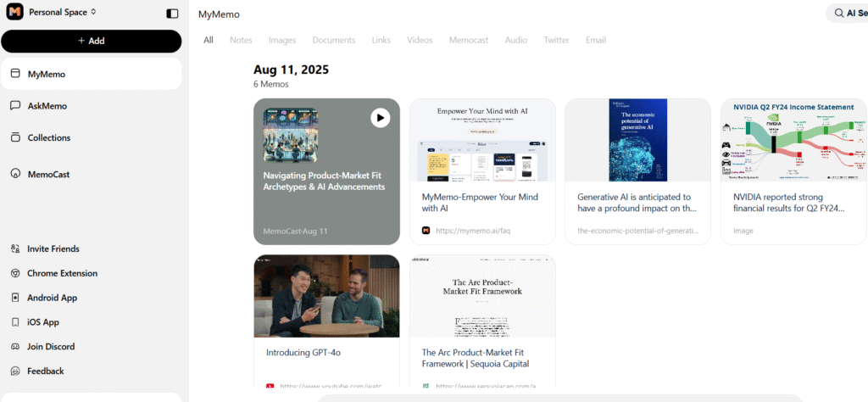The height and width of the screenshot is (402, 868).
Task: Select the All filter tab
Action: [x=209, y=40]
